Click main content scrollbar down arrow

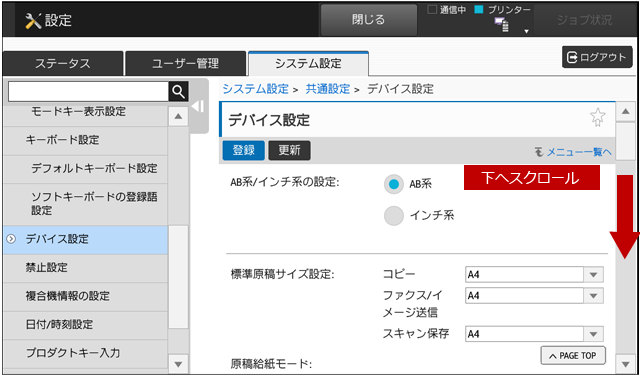pyautogui.click(x=625, y=363)
